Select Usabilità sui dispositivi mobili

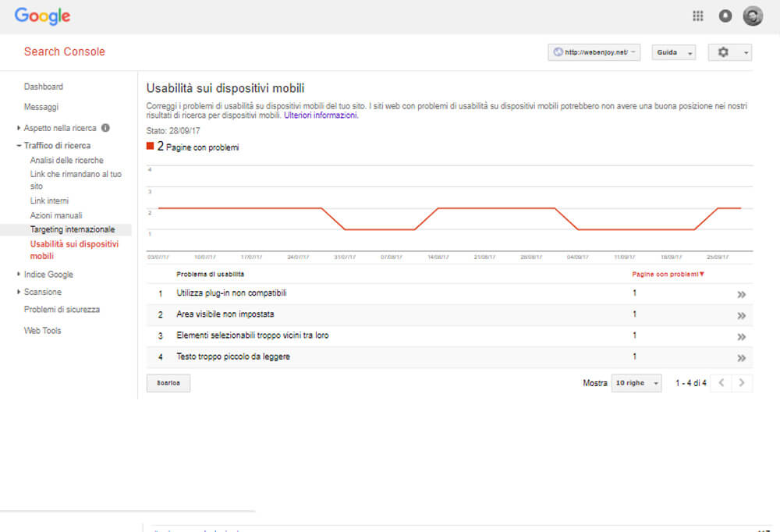coord(74,250)
